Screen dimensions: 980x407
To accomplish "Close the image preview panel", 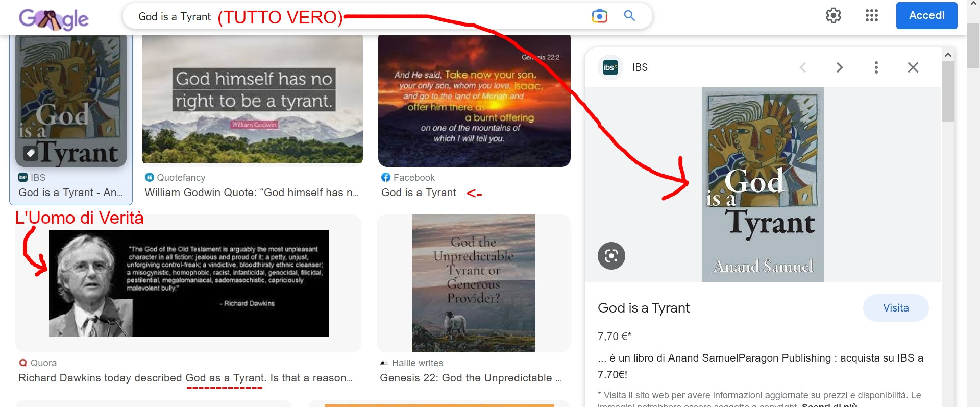I will 913,67.
